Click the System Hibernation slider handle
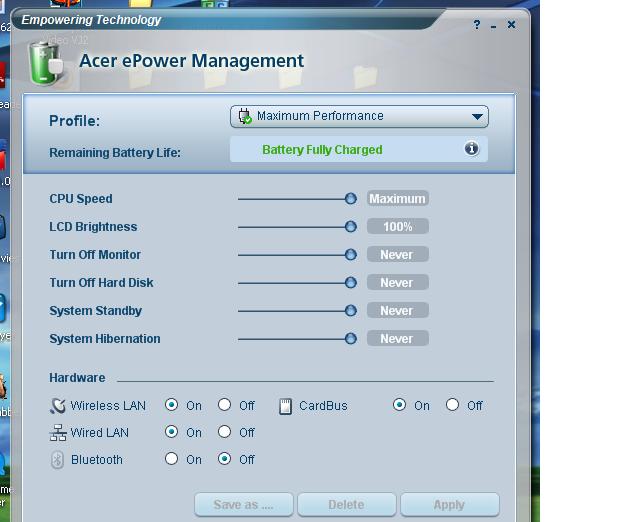This screenshot has width=640, height=522. pyautogui.click(x=351, y=338)
